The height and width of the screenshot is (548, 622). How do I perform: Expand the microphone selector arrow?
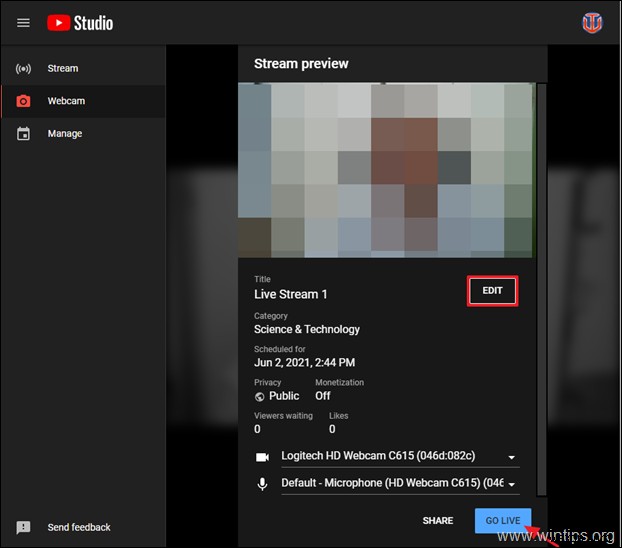click(511, 485)
